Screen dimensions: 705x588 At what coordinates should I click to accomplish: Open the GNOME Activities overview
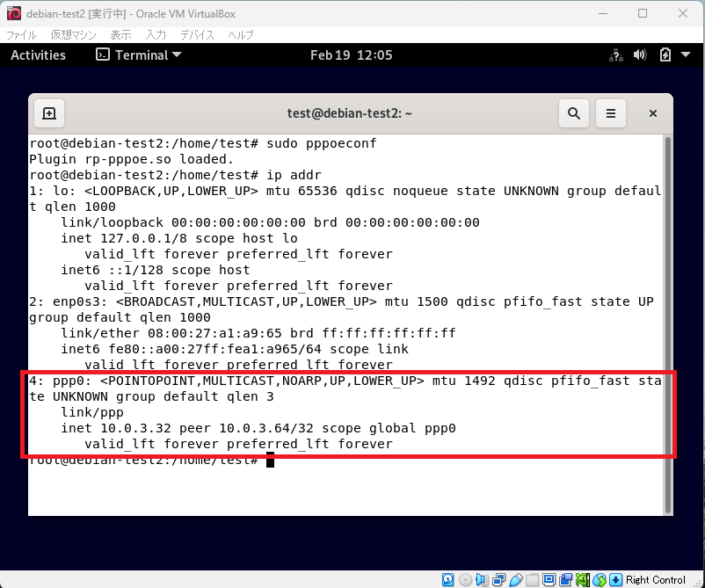coord(38,54)
